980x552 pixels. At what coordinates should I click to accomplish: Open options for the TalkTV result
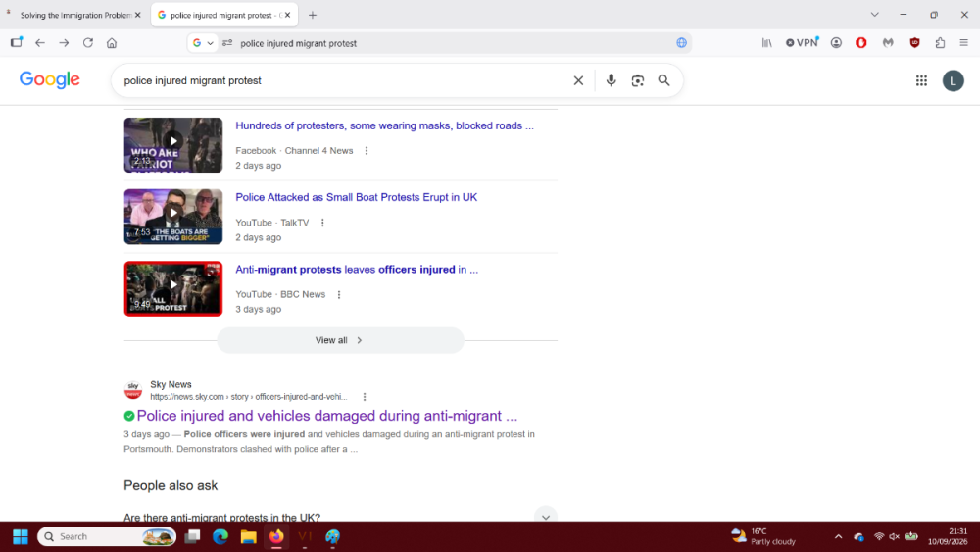[x=322, y=223]
